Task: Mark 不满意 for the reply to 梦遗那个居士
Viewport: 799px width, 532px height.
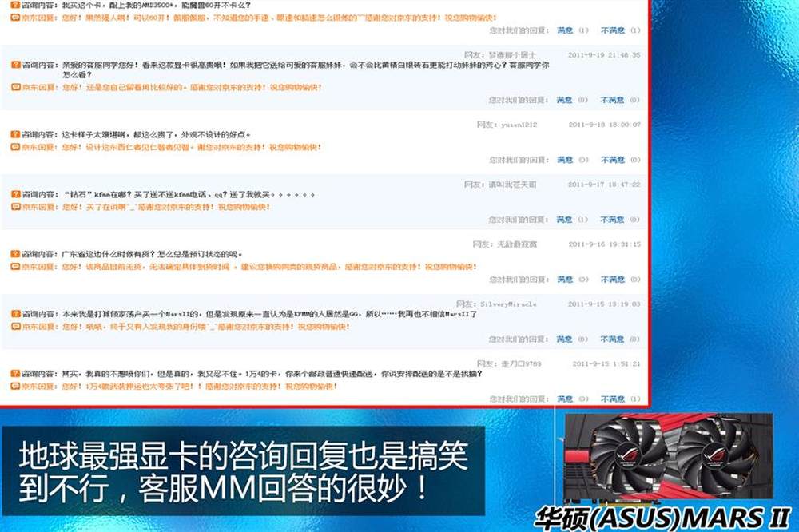Action: 612,100
